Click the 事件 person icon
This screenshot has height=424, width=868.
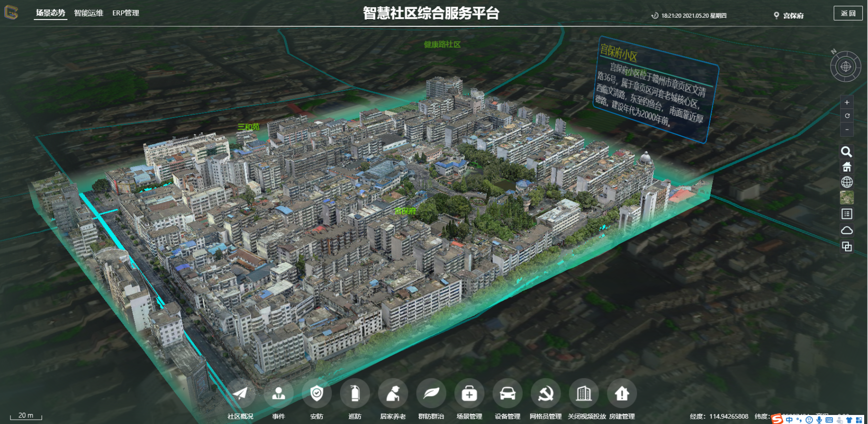click(278, 394)
